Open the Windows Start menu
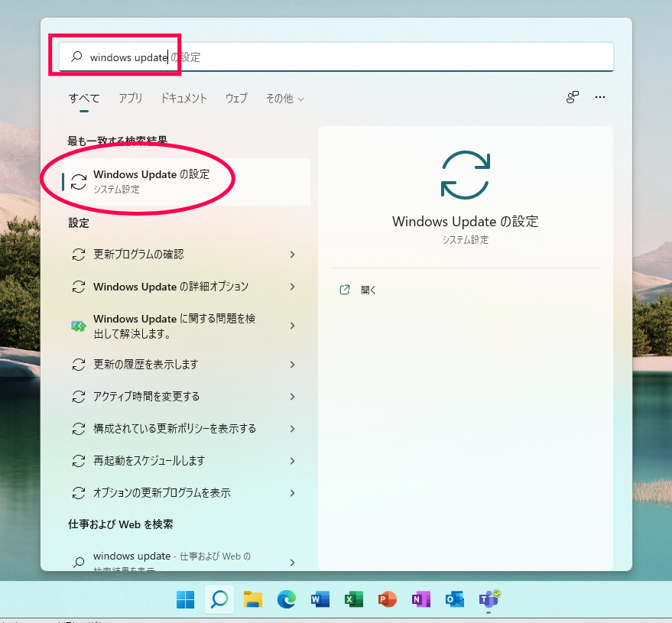This screenshot has height=623, width=672. [x=185, y=599]
